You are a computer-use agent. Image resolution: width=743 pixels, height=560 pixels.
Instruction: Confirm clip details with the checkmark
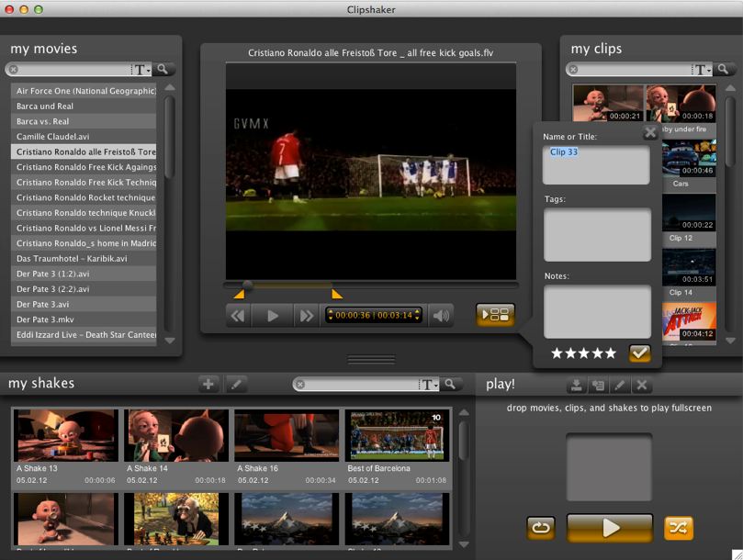coord(639,353)
